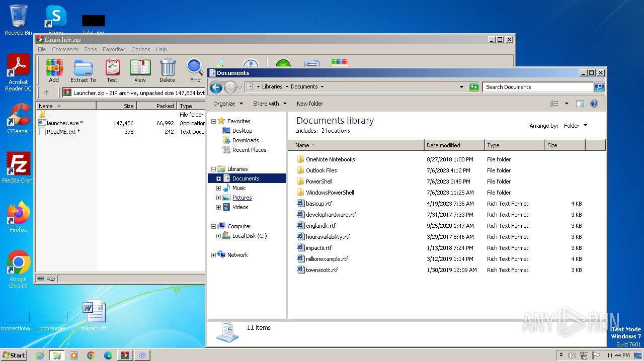Click Internet Explorer taskbar icon
This screenshot has height=362, width=644.
click(40, 355)
